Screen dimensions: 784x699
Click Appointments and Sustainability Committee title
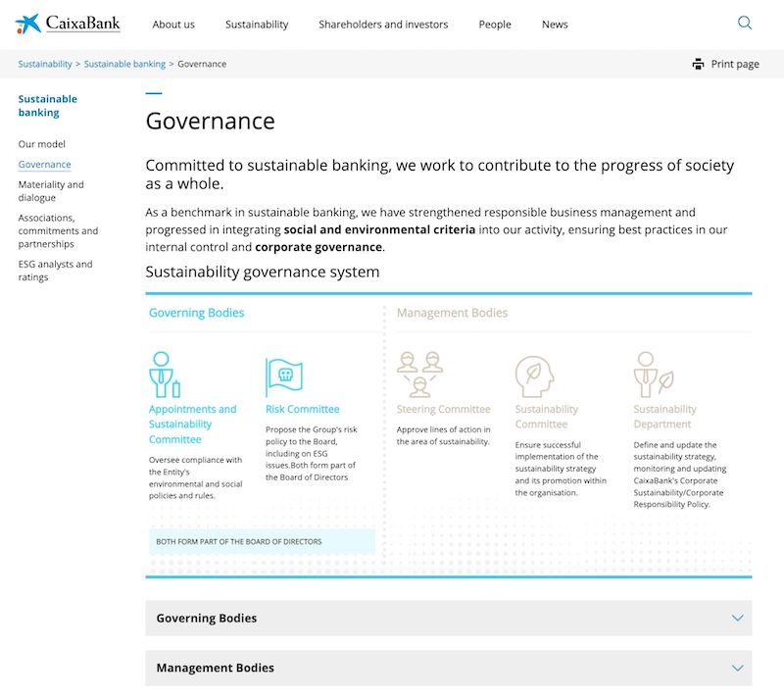click(192, 424)
